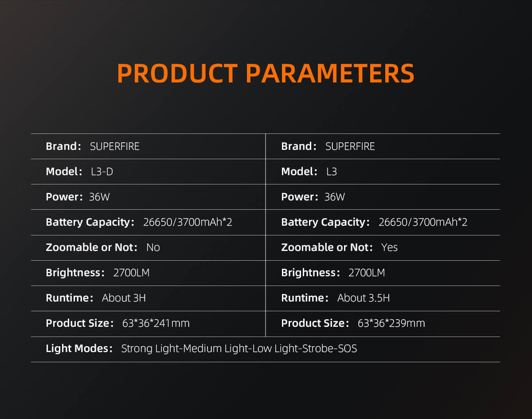
Task: Select the left SUPERFIRE brand text
Action: 114,146
